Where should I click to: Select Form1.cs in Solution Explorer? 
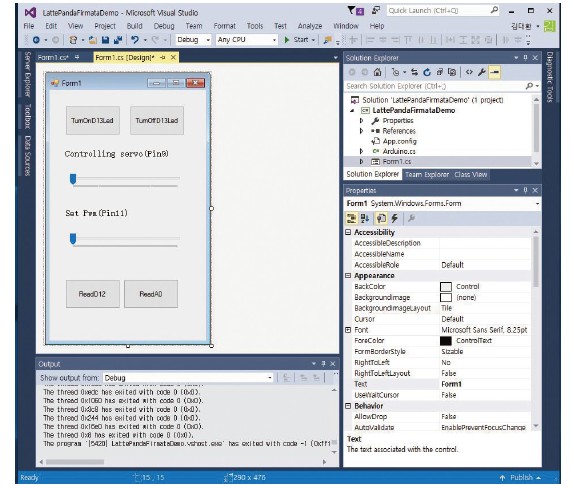[x=397, y=162]
